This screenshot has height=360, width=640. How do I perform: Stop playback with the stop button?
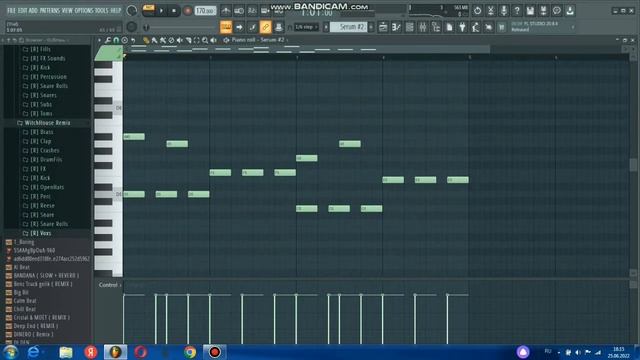[x=174, y=11]
